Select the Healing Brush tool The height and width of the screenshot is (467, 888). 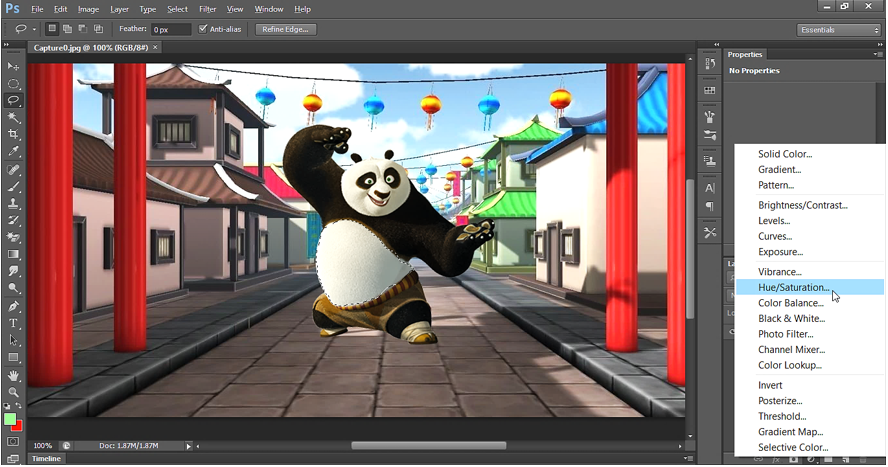tap(13, 169)
